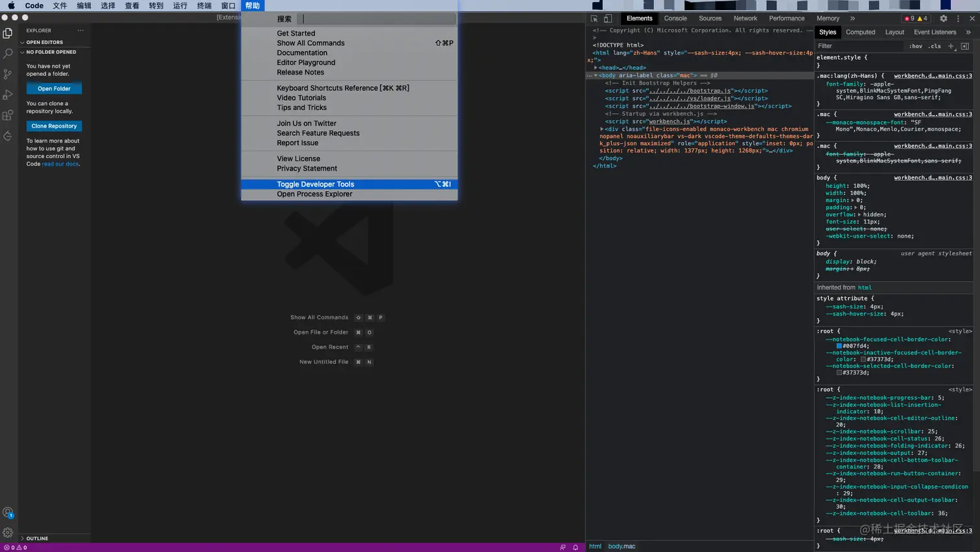Choose Open Process Explorer in Help menu

349,194
